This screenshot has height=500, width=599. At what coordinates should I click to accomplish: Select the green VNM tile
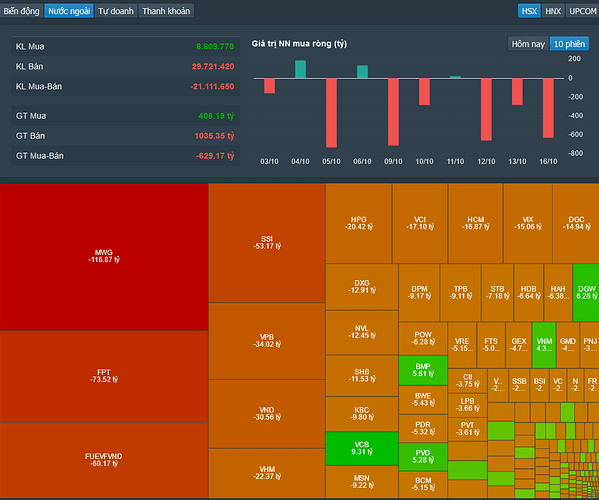click(x=544, y=345)
